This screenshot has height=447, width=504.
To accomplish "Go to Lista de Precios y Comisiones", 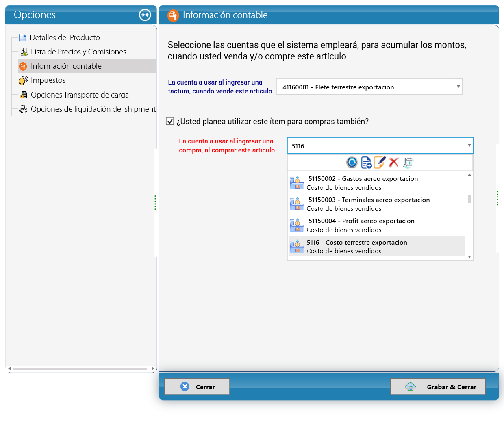I will 78,52.
